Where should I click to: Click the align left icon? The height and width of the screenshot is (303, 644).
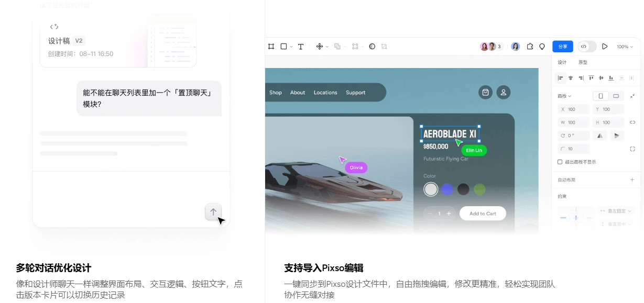click(561, 78)
